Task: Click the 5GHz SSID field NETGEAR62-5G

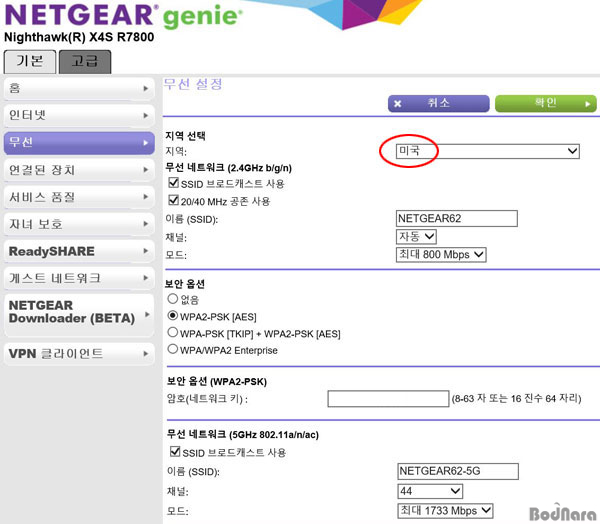Action: tap(458, 471)
